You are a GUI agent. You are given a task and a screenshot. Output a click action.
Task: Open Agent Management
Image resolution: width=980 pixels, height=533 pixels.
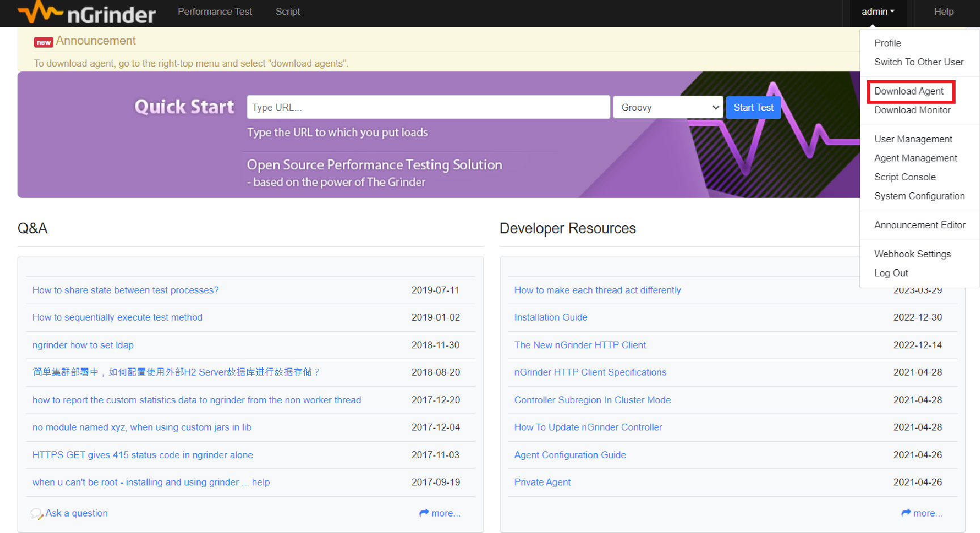coord(915,158)
